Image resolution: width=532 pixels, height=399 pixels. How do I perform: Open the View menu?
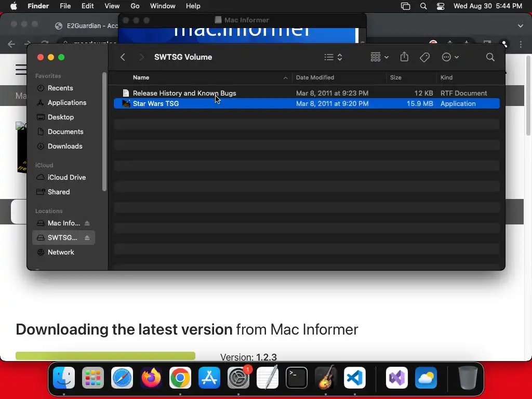(x=112, y=6)
